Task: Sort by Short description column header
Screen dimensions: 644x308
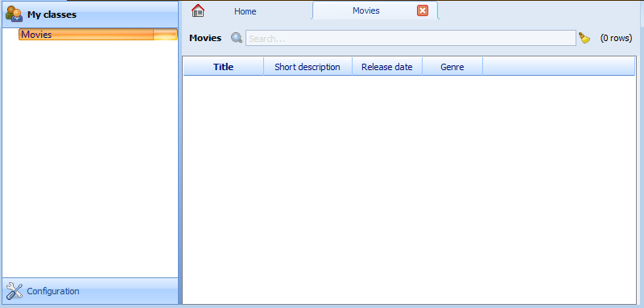Action: [x=308, y=67]
